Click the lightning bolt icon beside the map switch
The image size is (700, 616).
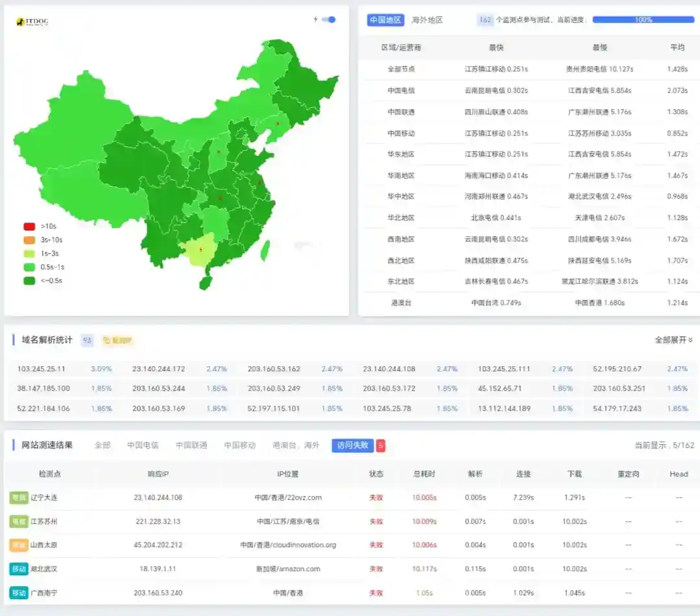tap(316, 19)
